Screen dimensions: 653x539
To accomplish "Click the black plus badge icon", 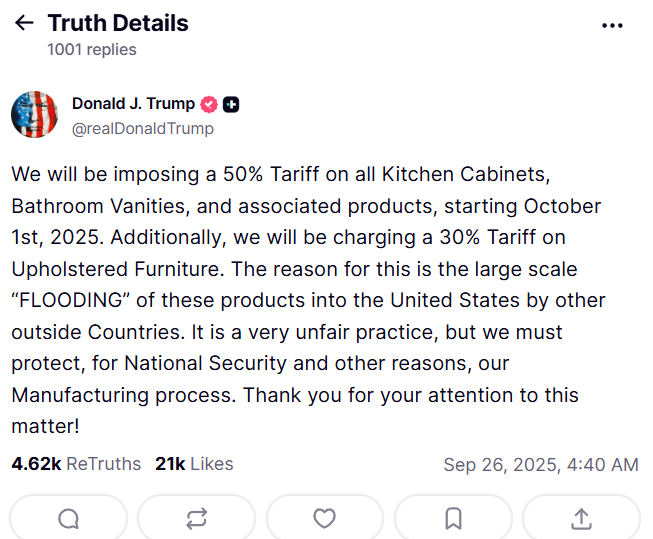I will pyautogui.click(x=231, y=104).
